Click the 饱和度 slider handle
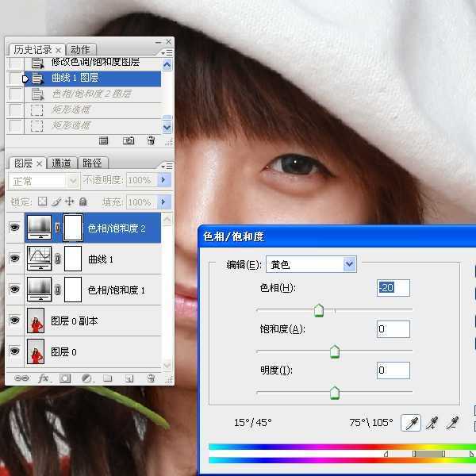 [x=334, y=351]
